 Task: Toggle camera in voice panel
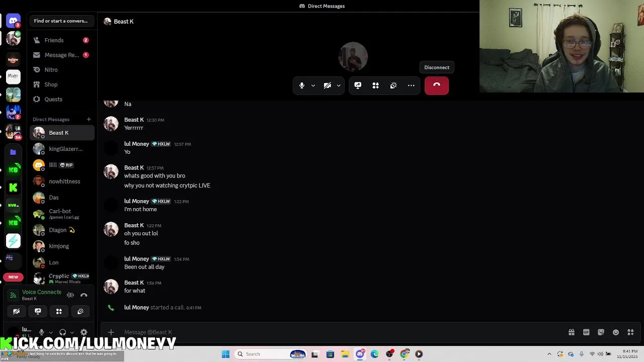(x=16, y=311)
